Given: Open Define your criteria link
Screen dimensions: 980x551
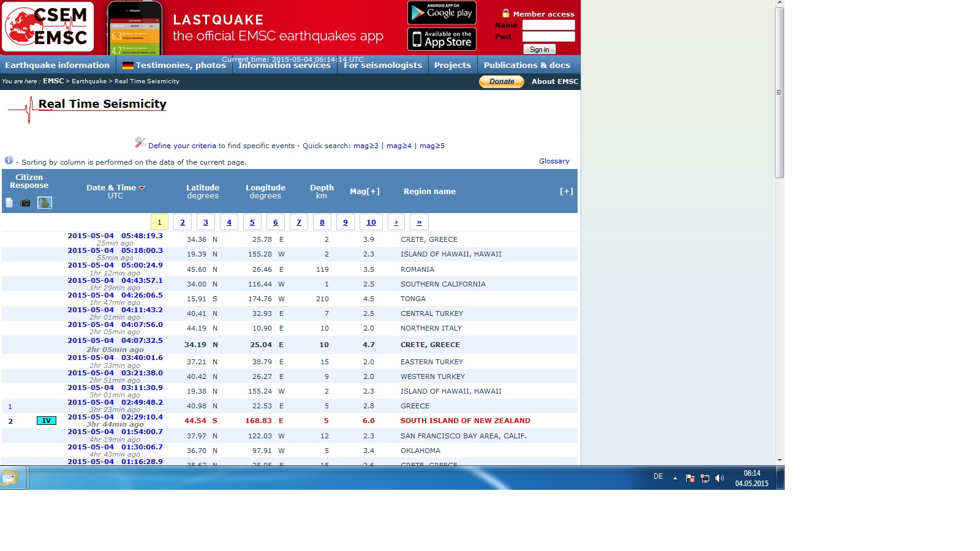Looking at the screenshot, I should point(182,146).
